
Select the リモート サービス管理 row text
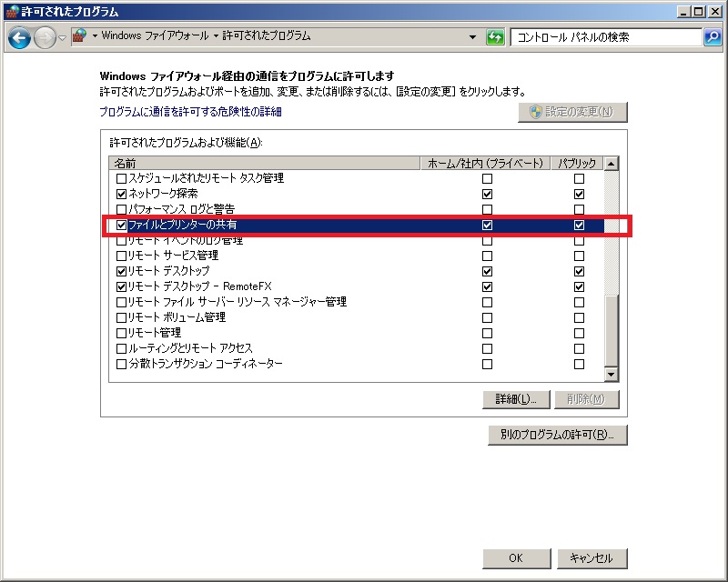click(x=173, y=256)
